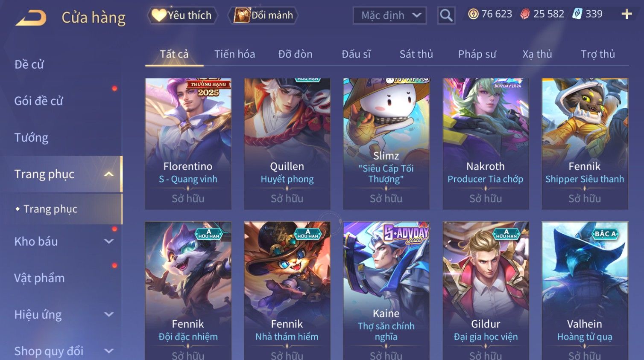
Task: Select the Tiến hóa tab
Action: tap(234, 54)
